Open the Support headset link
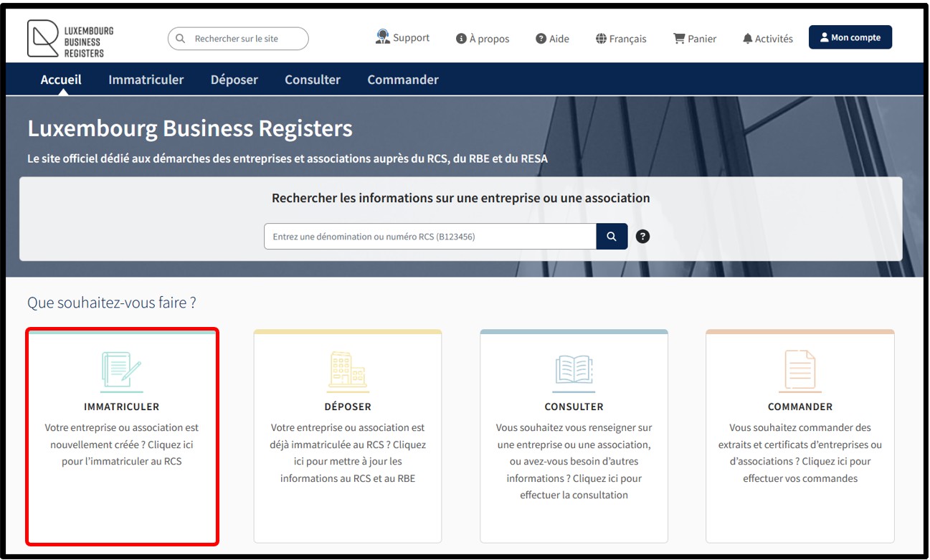This screenshot has height=560, width=930. coord(402,38)
